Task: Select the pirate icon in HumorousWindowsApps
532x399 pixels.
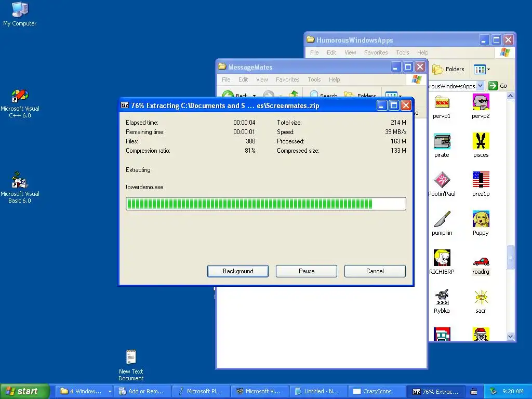Action: pyautogui.click(x=442, y=146)
